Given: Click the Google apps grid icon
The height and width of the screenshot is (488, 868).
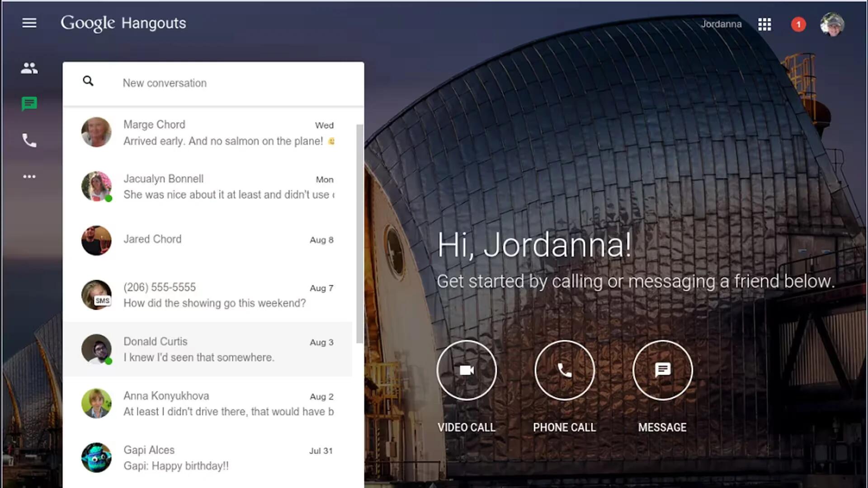Looking at the screenshot, I should 765,24.
